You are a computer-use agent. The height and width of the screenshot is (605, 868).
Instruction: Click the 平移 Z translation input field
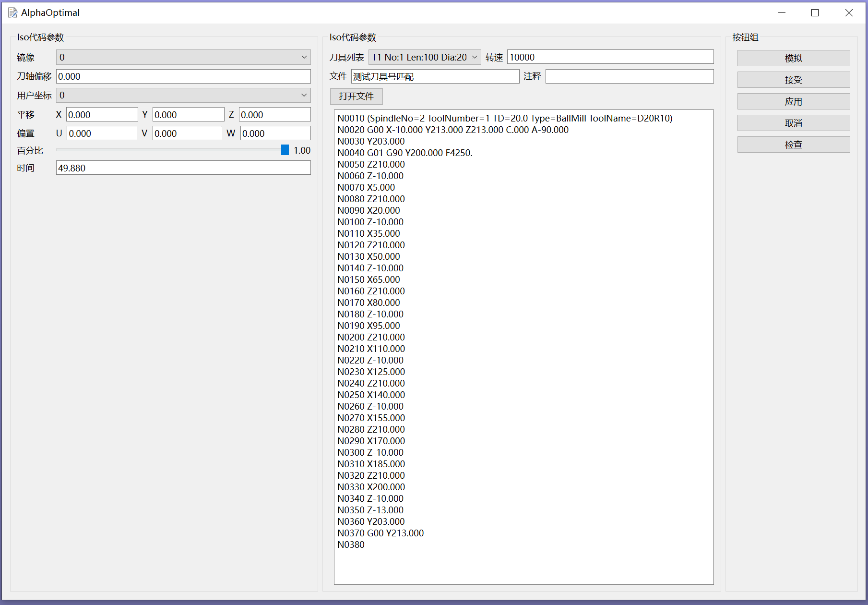(x=274, y=115)
